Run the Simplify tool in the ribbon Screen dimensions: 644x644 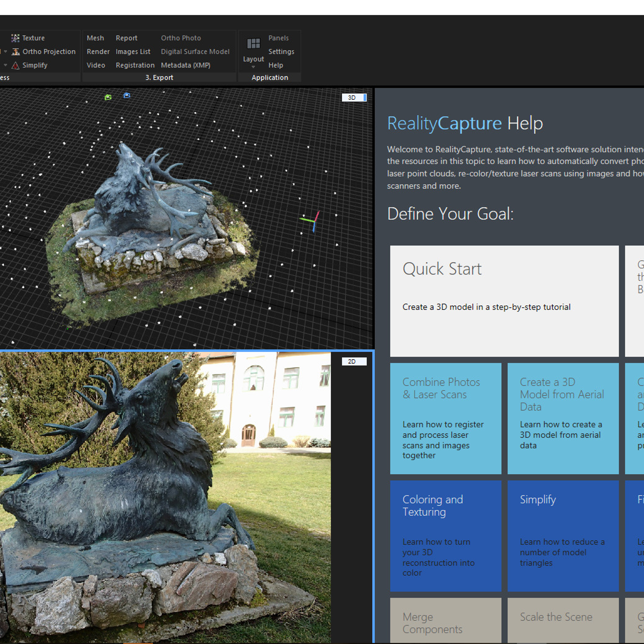click(29, 65)
